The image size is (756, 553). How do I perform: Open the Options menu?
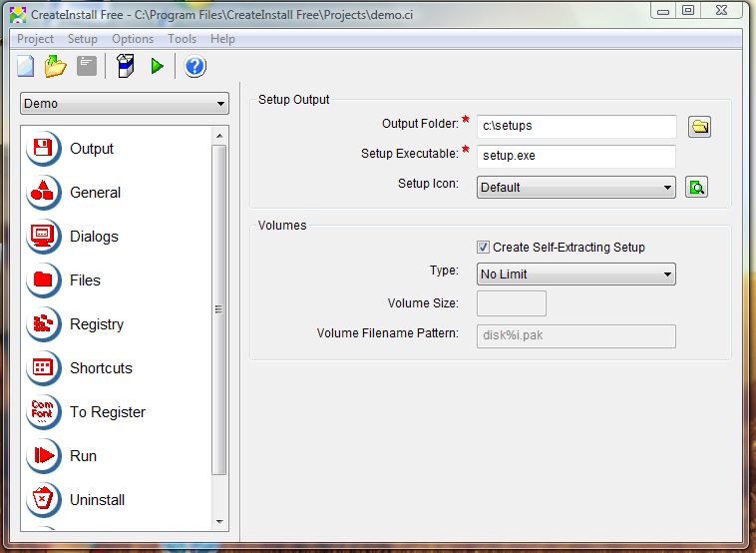tap(133, 39)
